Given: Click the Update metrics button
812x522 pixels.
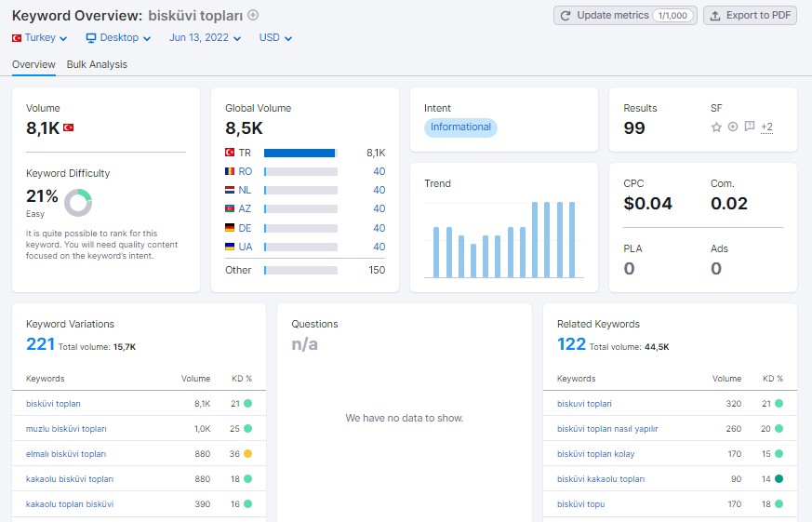Looking at the screenshot, I should coord(625,16).
